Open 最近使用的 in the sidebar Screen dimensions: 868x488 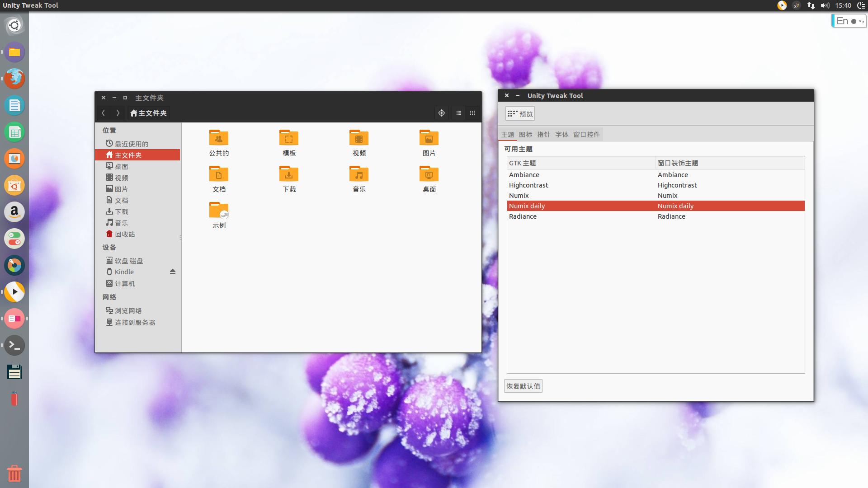[x=138, y=144]
